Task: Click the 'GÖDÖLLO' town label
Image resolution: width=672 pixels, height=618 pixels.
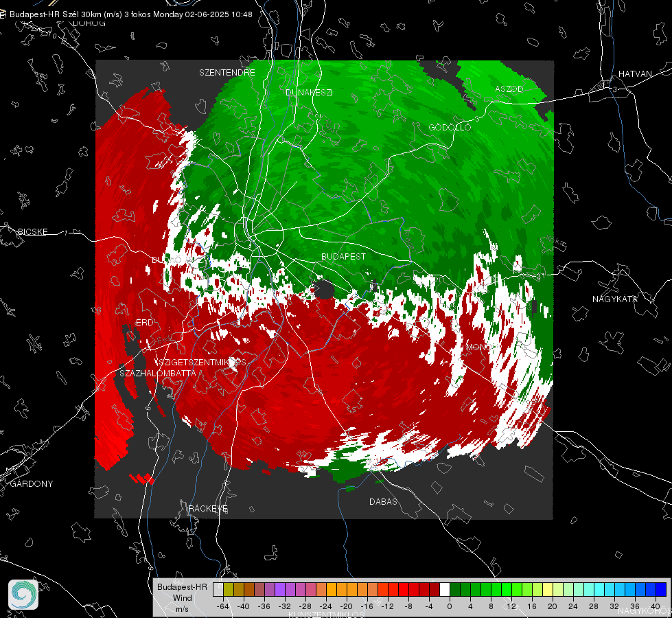Action: point(450,127)
